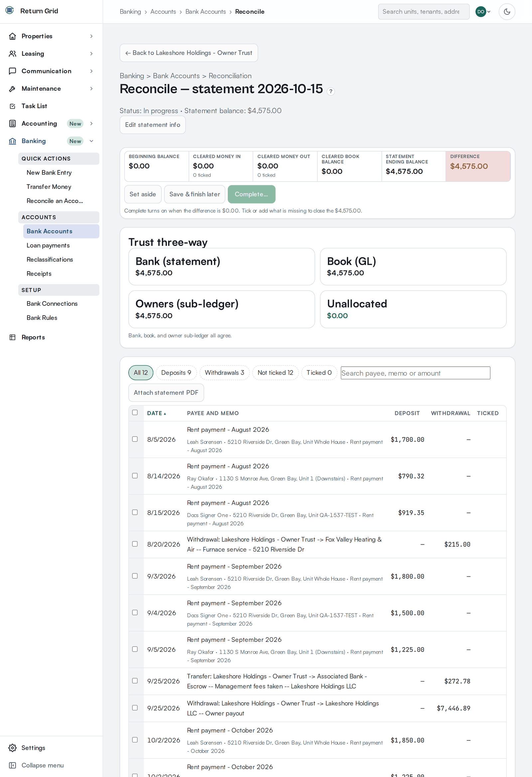This screenshot has width=532, height=777.
Task: Click the Collapse menu panel icon
Action: tap(12, 765)
